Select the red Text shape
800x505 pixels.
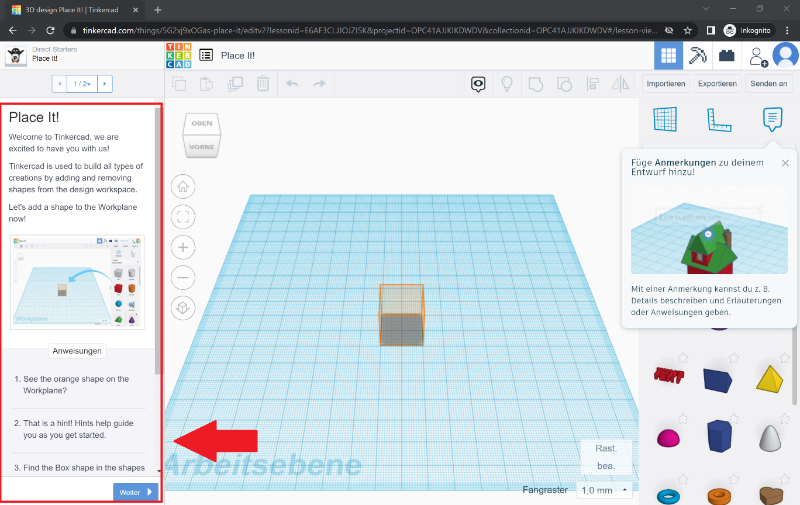pos(668,376)
